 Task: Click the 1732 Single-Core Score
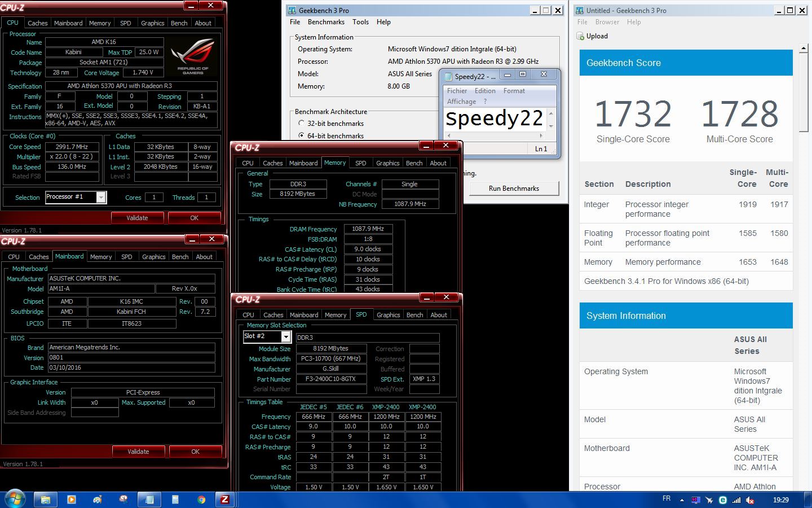(633, 114)
